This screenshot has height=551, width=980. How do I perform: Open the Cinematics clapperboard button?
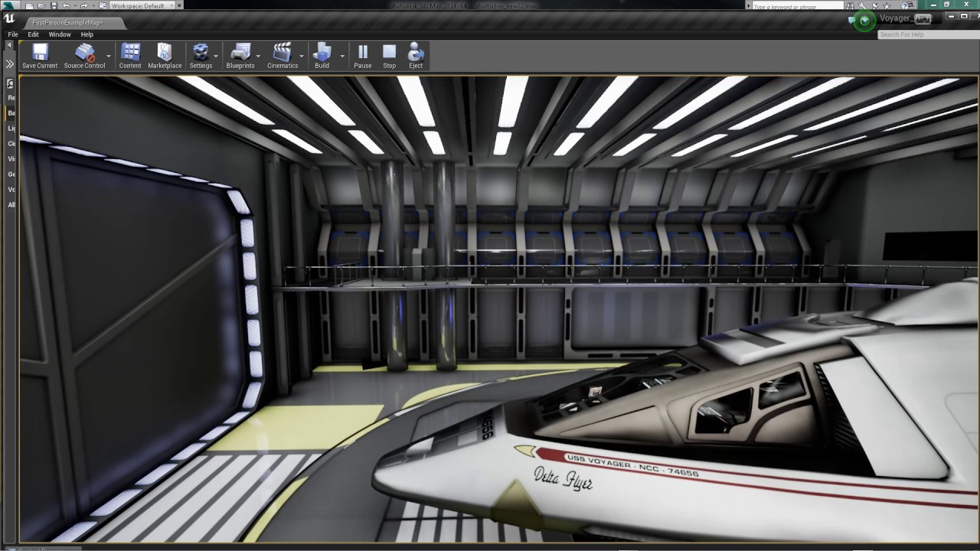click(x=283, y=56)
